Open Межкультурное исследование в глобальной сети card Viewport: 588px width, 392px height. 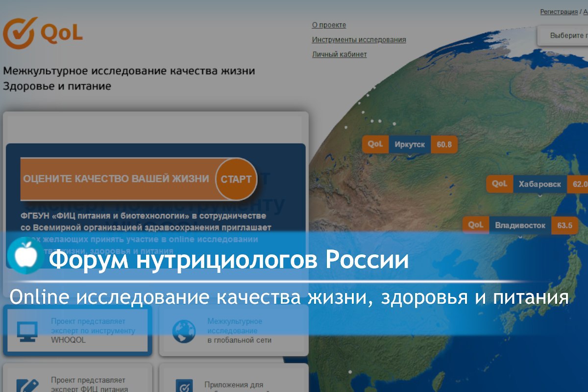point(234,331)
